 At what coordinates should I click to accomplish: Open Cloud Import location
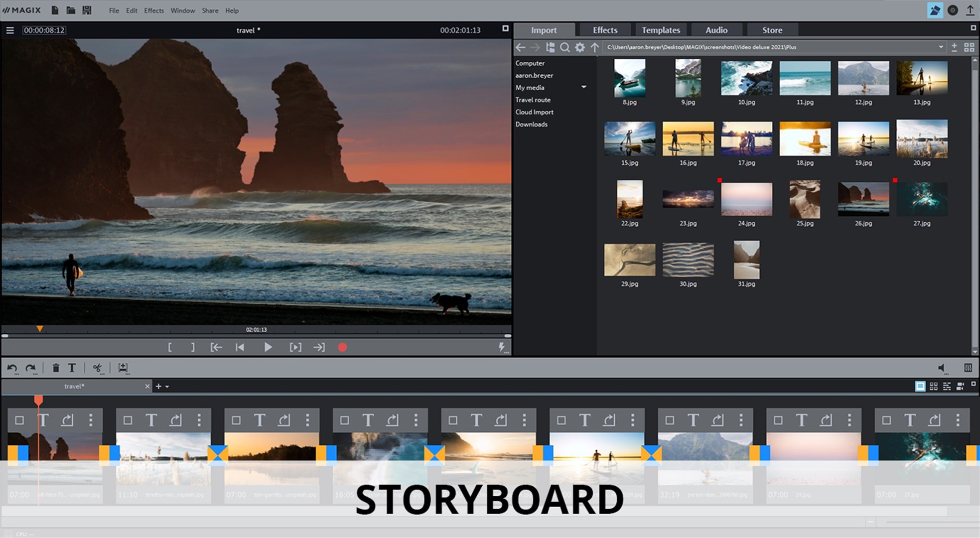534,112
